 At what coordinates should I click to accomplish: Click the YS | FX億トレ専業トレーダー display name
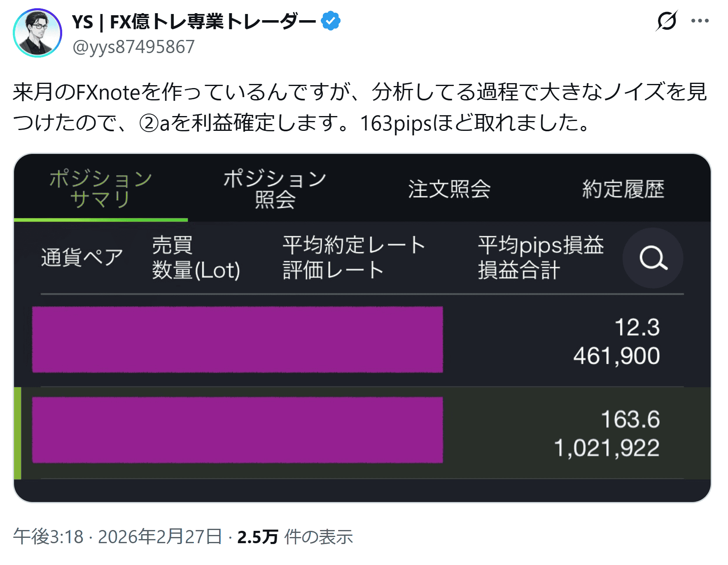click(x=194, y=21)
